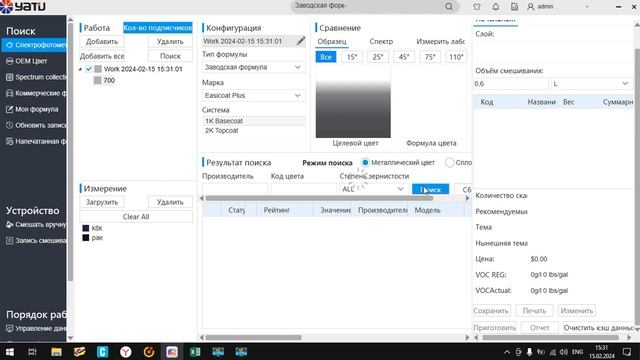Viewport: 640px width, 360px height.
Task: Select the 75° angle toggle
Action: 430,57
